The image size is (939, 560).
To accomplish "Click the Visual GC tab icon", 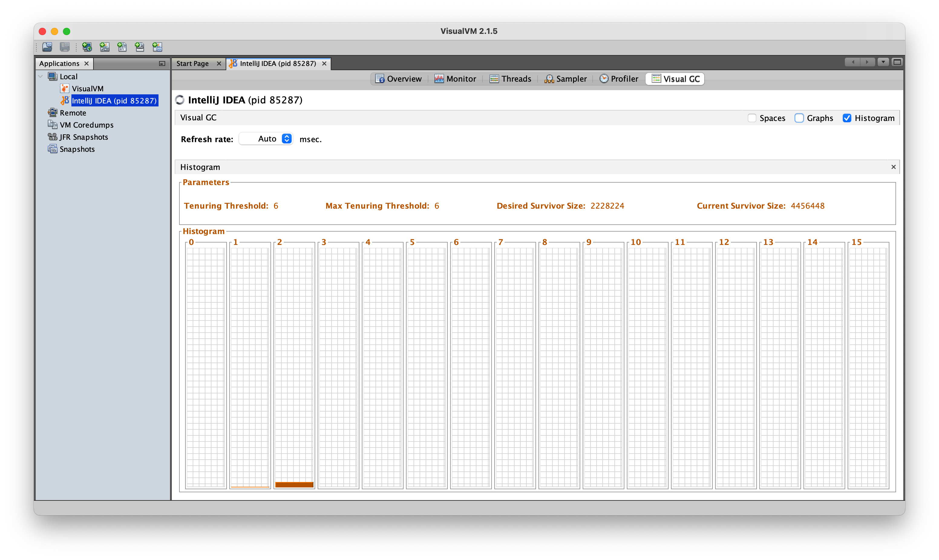I will click(x=656, y=79).
